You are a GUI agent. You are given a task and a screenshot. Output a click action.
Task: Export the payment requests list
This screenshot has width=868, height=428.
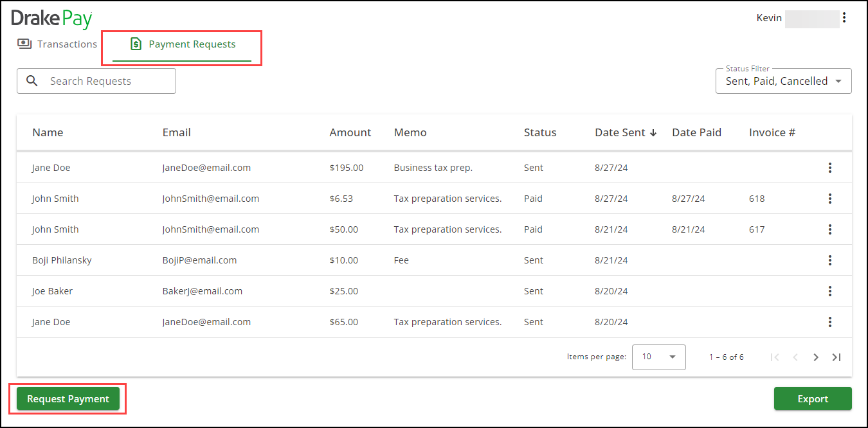813,398
